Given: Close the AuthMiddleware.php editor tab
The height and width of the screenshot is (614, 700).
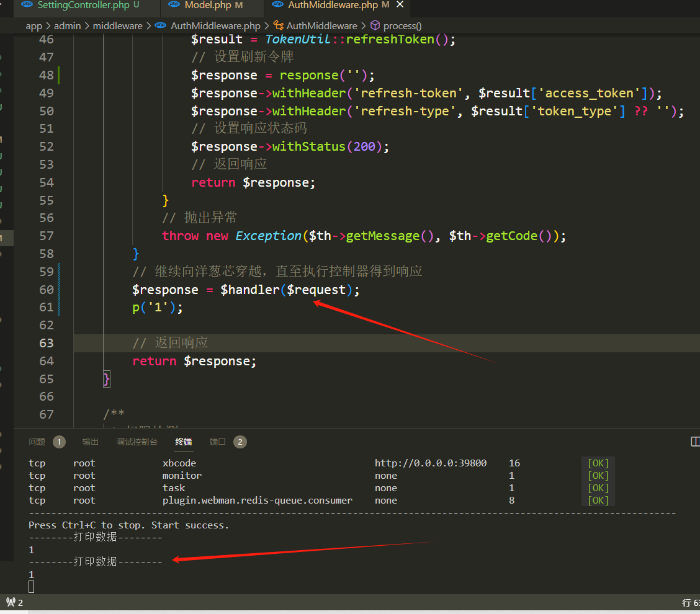Looking at the screenshot, I should point(400,4).
